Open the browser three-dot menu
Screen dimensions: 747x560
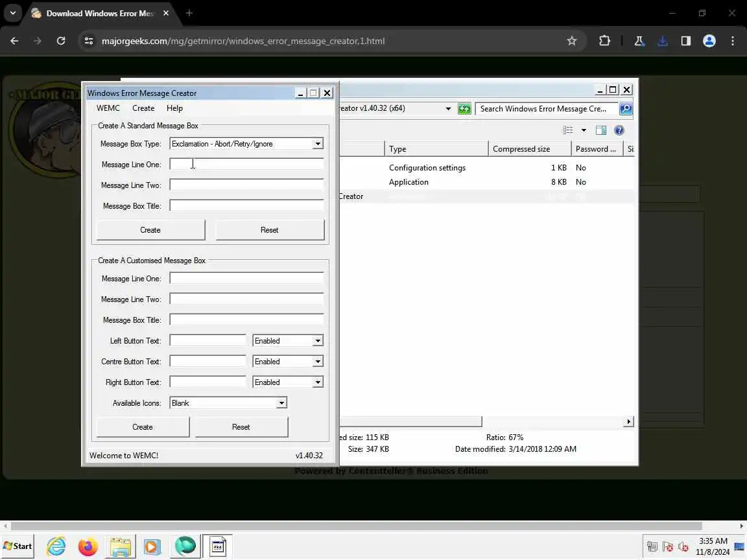coord(733,41)
